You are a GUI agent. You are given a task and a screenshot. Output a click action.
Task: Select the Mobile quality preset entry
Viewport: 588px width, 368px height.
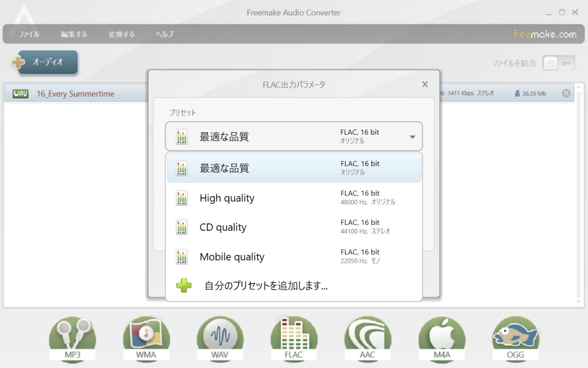(268, 256)
